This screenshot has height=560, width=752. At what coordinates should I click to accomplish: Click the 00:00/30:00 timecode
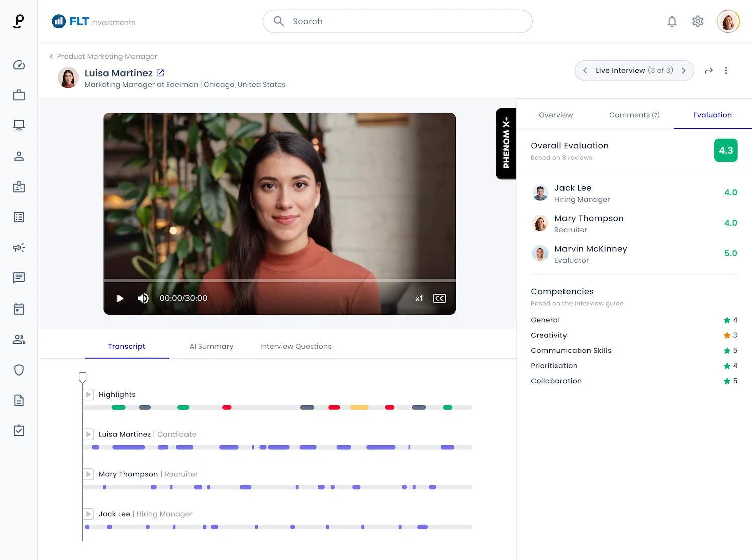click(x=183, y=298)
